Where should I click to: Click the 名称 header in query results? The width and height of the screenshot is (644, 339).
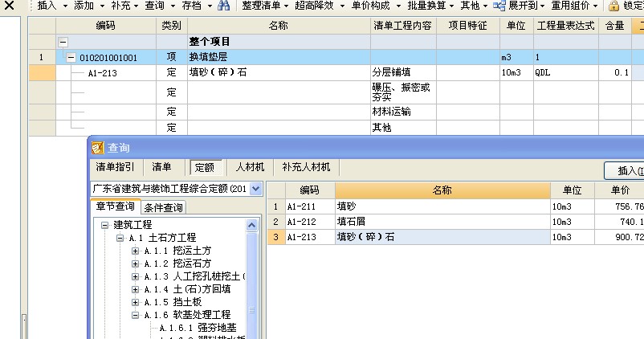(442, 190)
